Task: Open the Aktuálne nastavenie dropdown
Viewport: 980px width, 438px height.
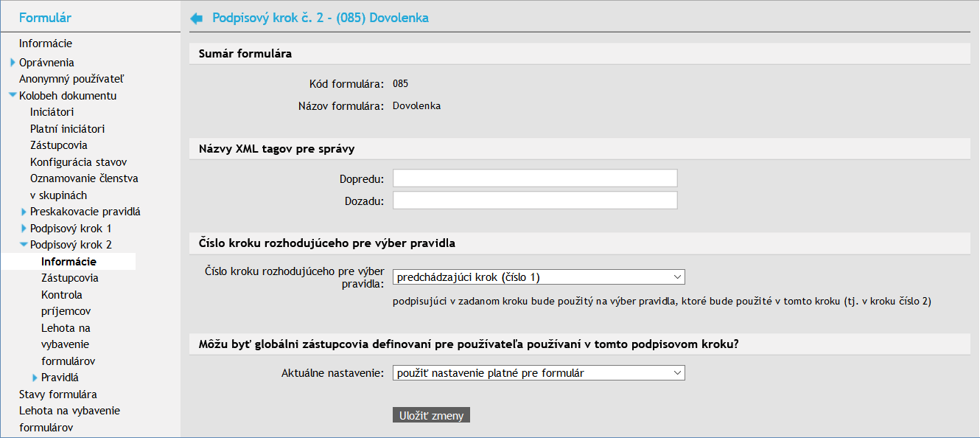Action: [539, 373]
